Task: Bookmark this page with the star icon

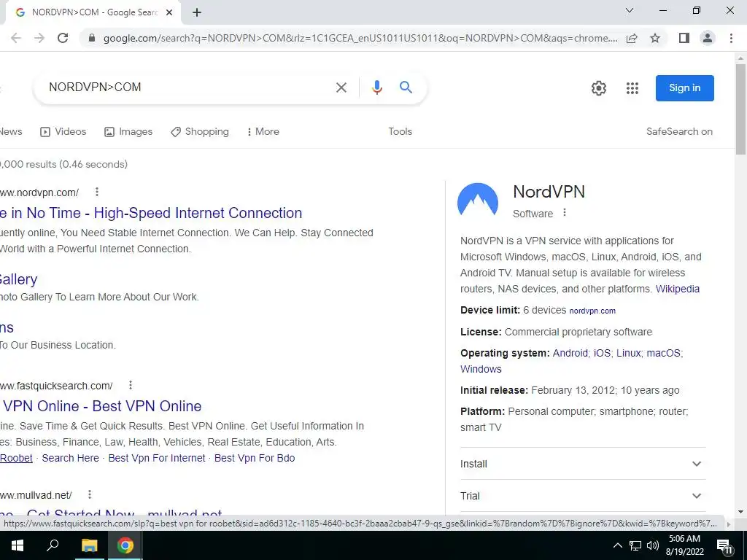Action: [x=655, y=38]
